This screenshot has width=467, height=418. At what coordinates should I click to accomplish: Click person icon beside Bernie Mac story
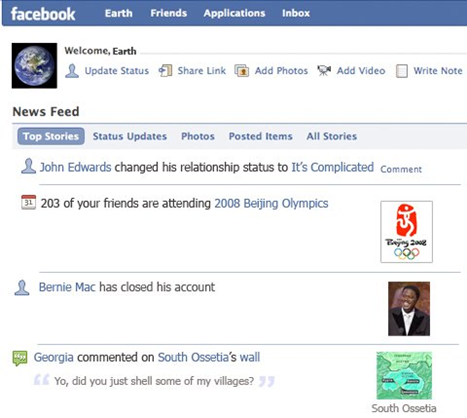click(22, 288)
